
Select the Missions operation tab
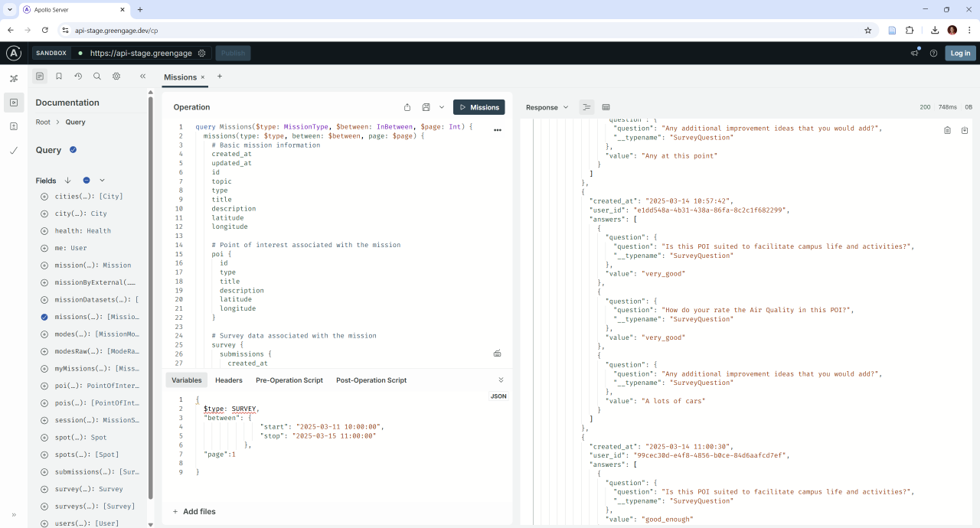point(180,77)
